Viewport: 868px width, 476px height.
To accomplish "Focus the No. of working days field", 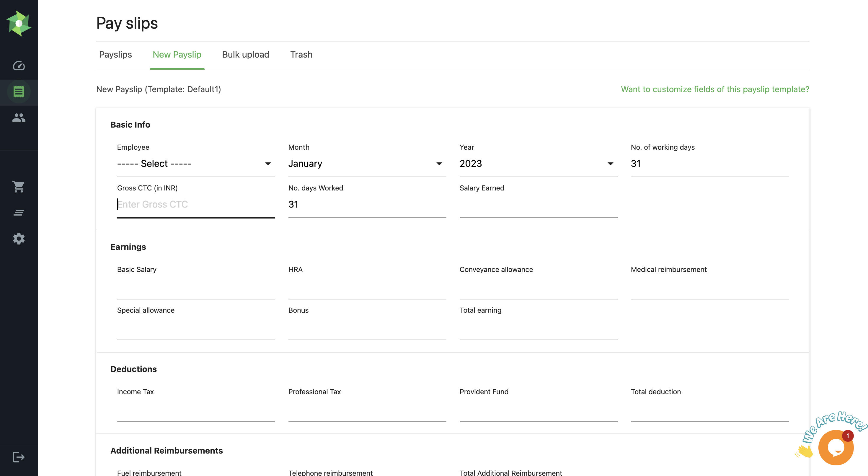I will coord(710,164).
